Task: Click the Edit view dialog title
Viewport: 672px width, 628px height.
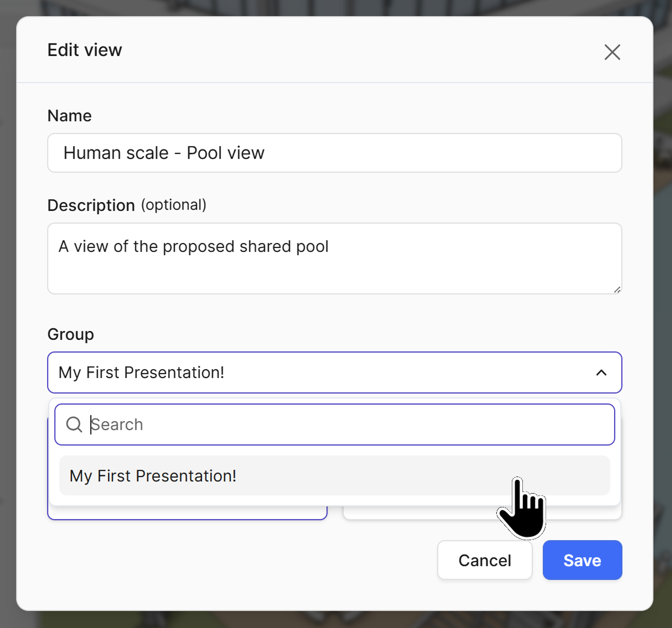Action: (84, 50)
